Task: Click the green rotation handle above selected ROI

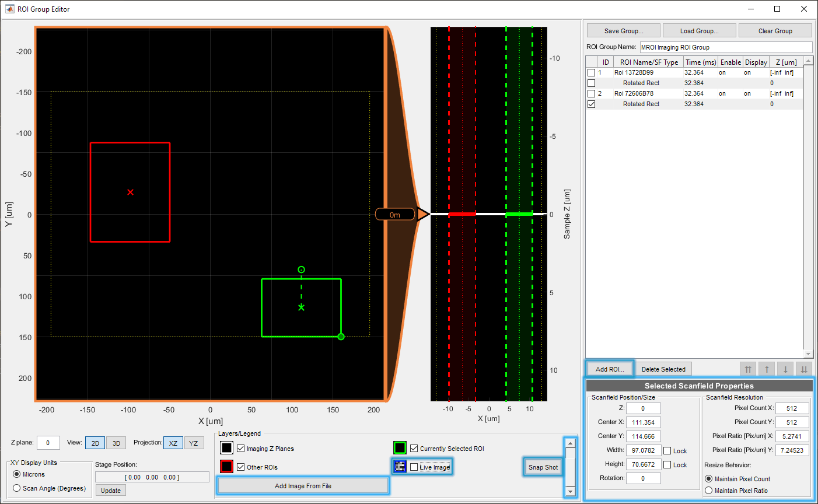Action: click(x=301, y=269)
